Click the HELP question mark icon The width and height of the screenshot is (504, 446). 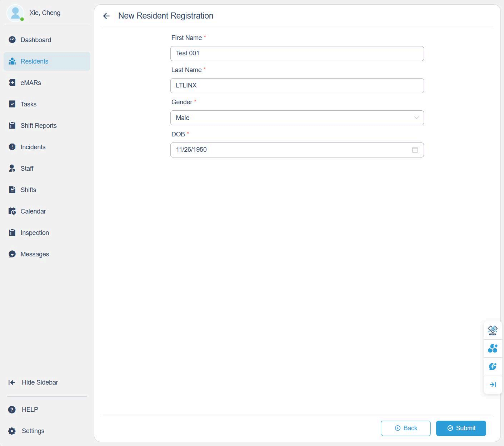(x=12, y=410)
